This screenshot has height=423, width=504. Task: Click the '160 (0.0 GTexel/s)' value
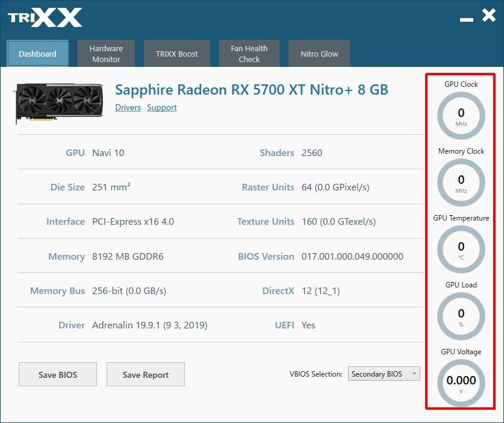click(339, 222)
